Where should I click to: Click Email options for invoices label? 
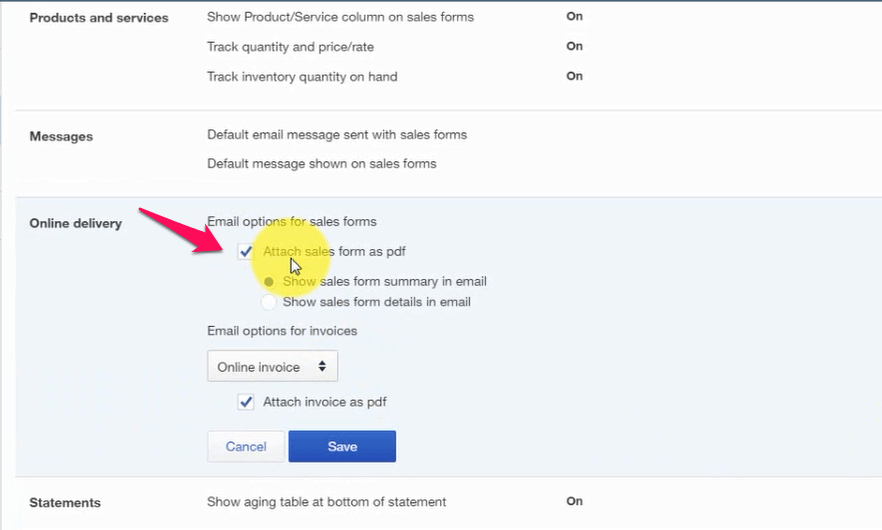click(x=282, y=331)
